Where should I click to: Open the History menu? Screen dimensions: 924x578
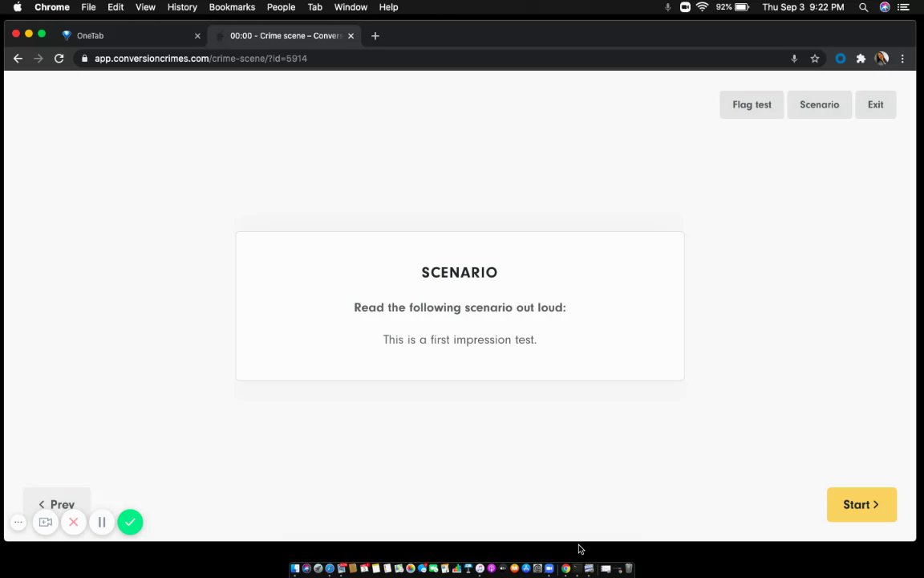pyautogui.click(x=182, y=7)
